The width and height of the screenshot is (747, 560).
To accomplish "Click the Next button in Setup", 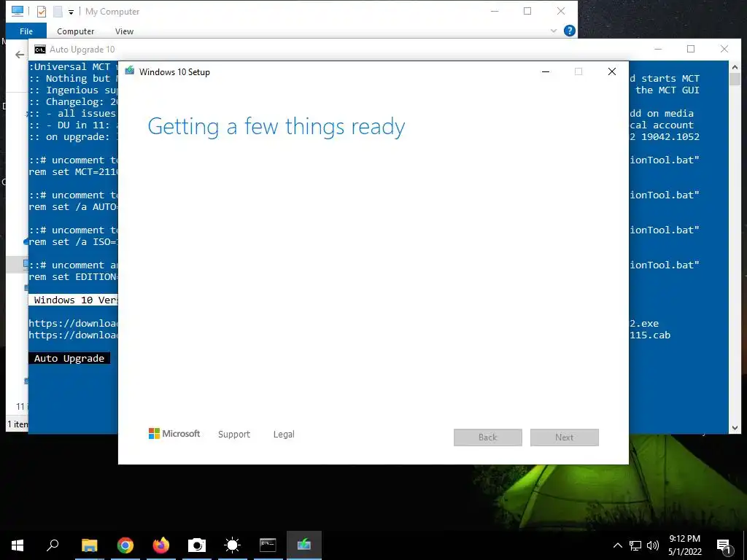I will [x=565, y=437].
